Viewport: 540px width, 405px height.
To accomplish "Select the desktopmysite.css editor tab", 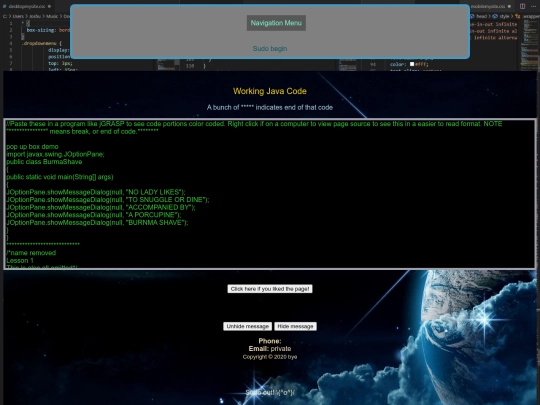I will [x=27, y=6].
